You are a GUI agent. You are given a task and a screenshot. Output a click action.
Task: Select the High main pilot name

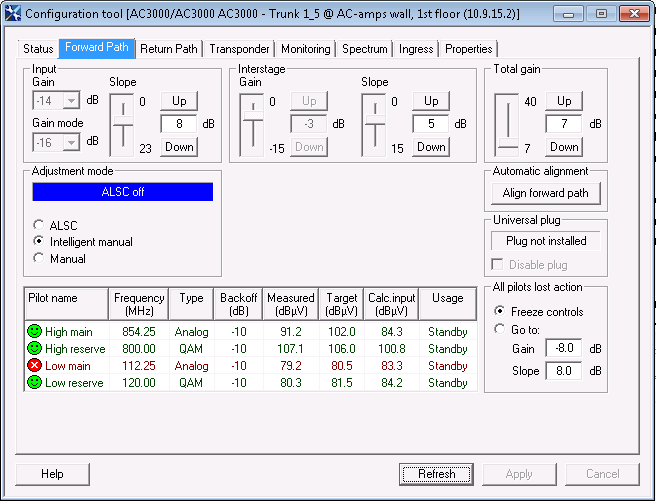(69, 332)
